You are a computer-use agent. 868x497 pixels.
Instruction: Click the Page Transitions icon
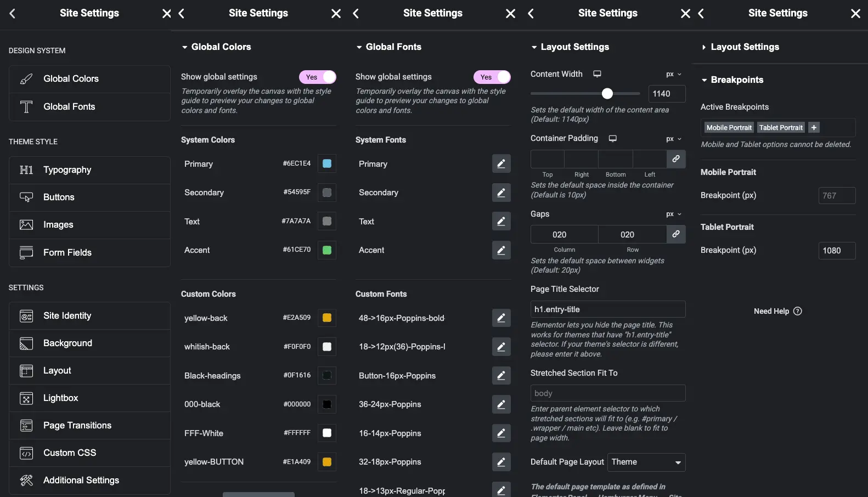(26, 426)
